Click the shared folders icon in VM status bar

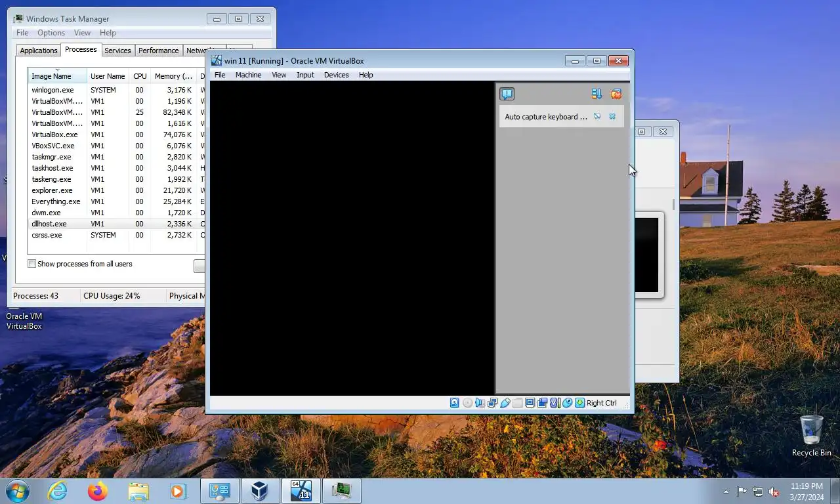coord(517,403)
